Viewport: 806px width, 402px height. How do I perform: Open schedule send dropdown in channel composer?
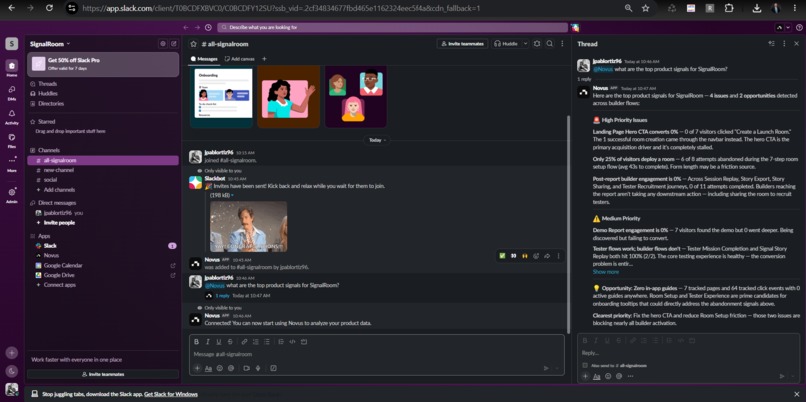557,368
